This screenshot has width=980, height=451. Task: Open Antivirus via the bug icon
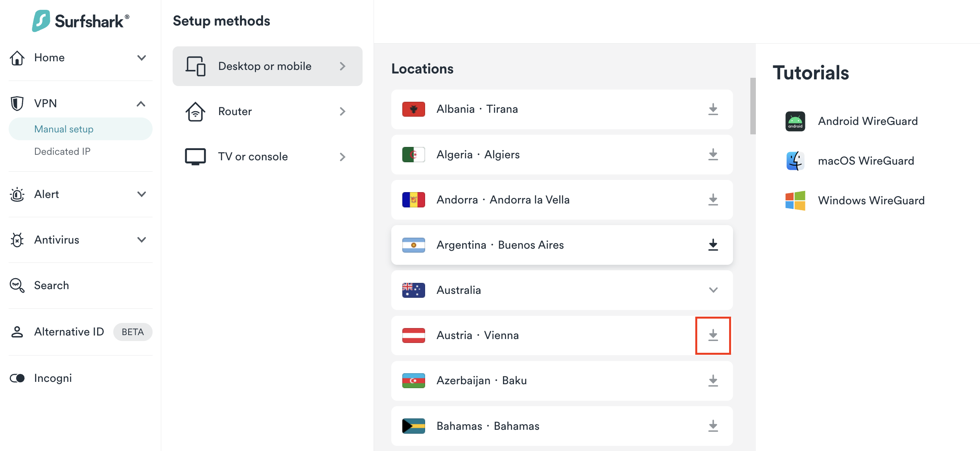[17, 240]
